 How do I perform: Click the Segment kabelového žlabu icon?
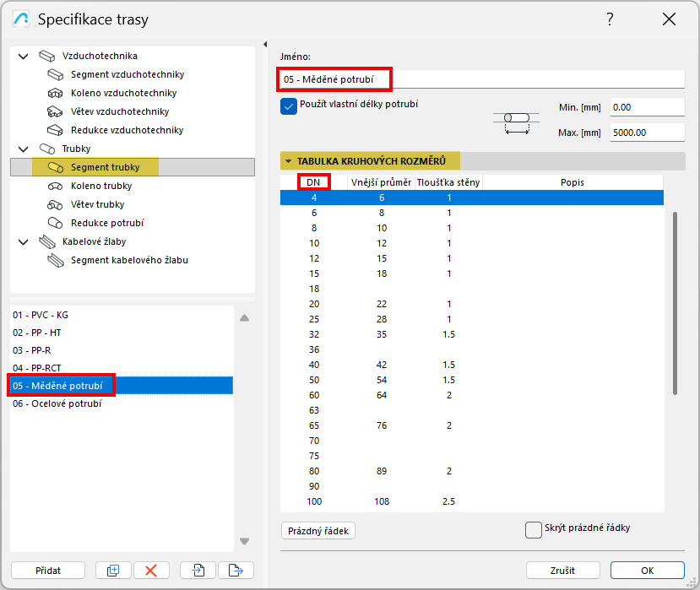pyautogui.click(x=56, y=260)
